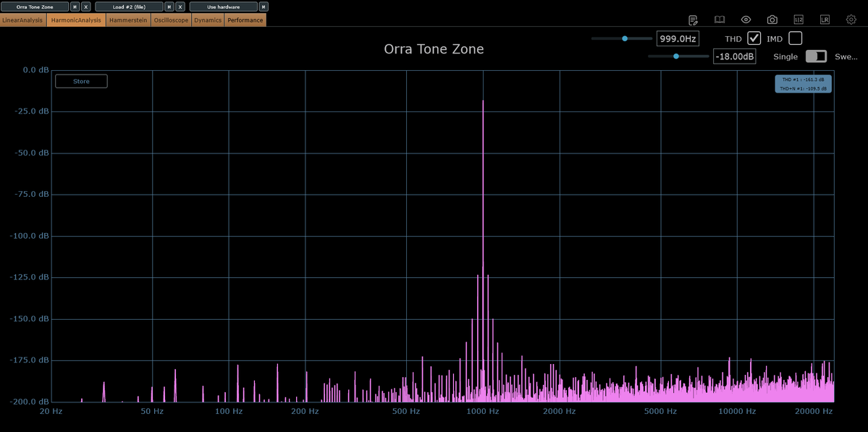
Task: Switch to LinearAnalysis tab
Action: point(22,20)
